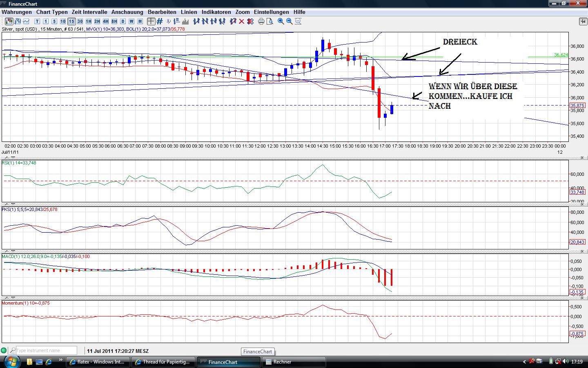
Task: Select the 2H interval
Action: pos(97,21)
